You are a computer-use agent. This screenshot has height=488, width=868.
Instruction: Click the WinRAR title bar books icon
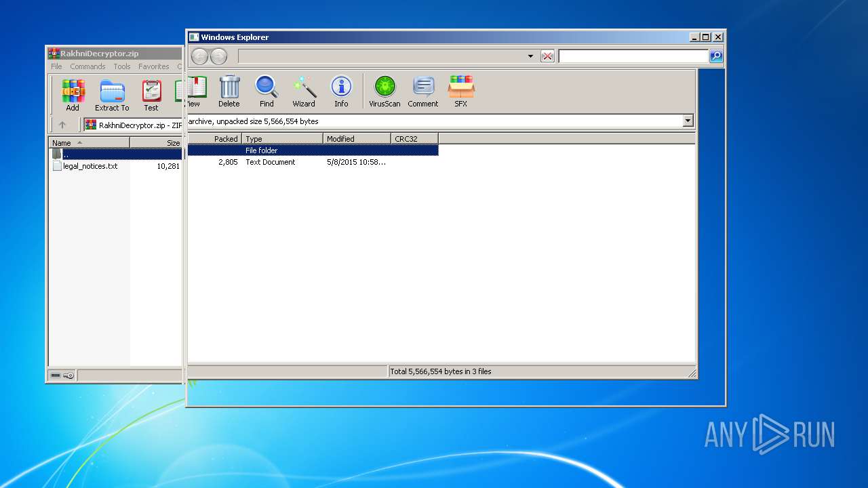[54, 54]
